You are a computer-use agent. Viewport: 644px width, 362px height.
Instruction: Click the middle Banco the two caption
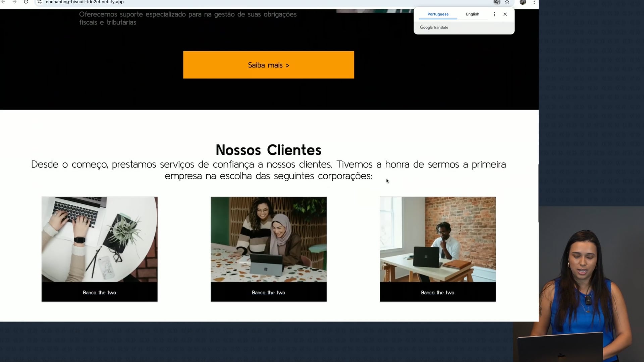[x=268, y=292]
